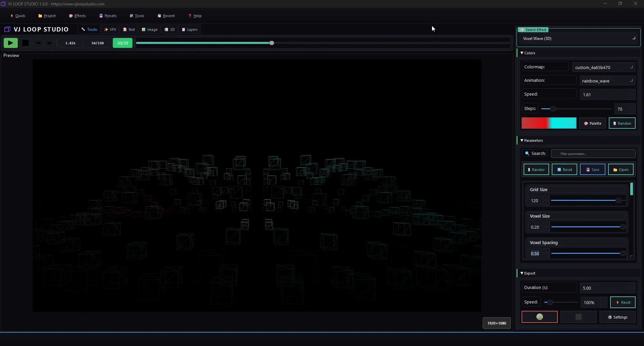Open the Help menu
Image resolution: width=644 pixels, height=346 pixels.
195,16
